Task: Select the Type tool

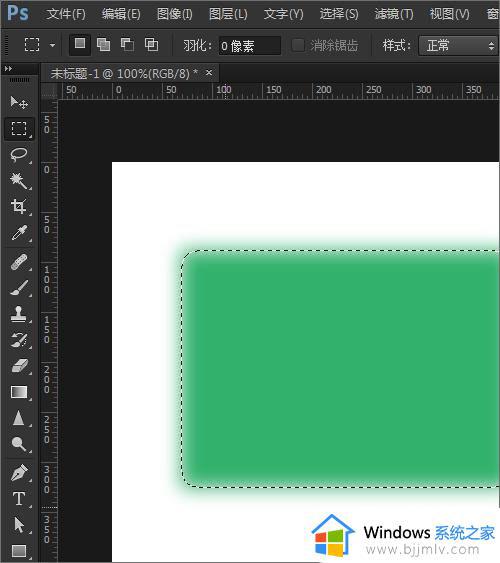Action: pos(19,499)
